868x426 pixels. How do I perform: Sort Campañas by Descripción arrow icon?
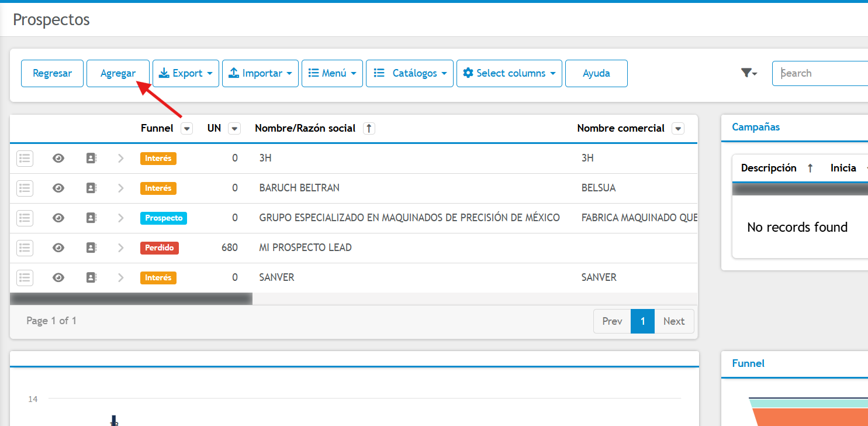[x=810, y=168]
